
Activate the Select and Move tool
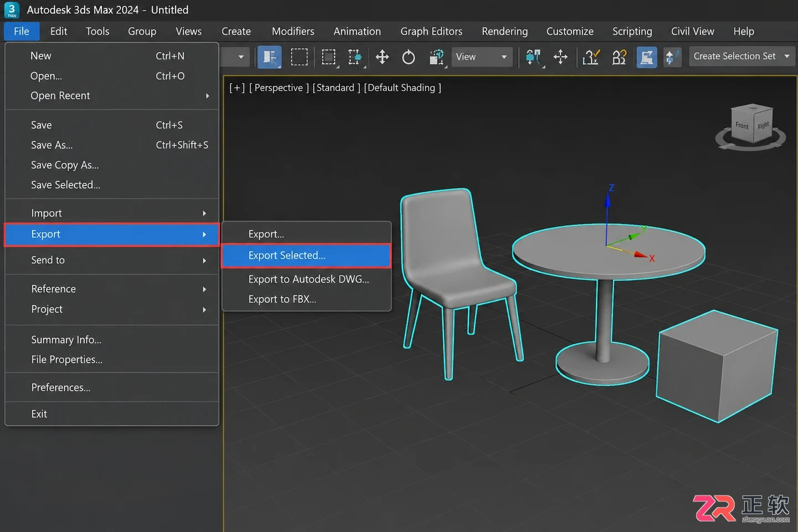(382, 57)
